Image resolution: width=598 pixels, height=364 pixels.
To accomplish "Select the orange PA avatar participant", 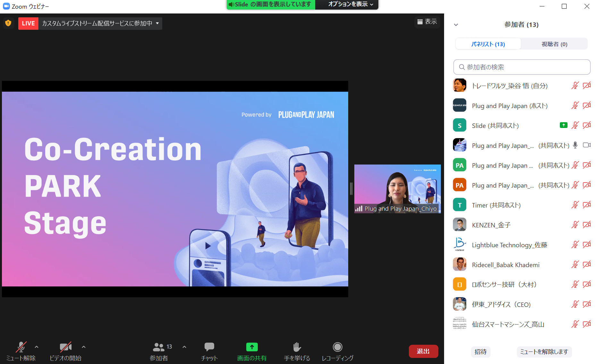I will point(459,185).
